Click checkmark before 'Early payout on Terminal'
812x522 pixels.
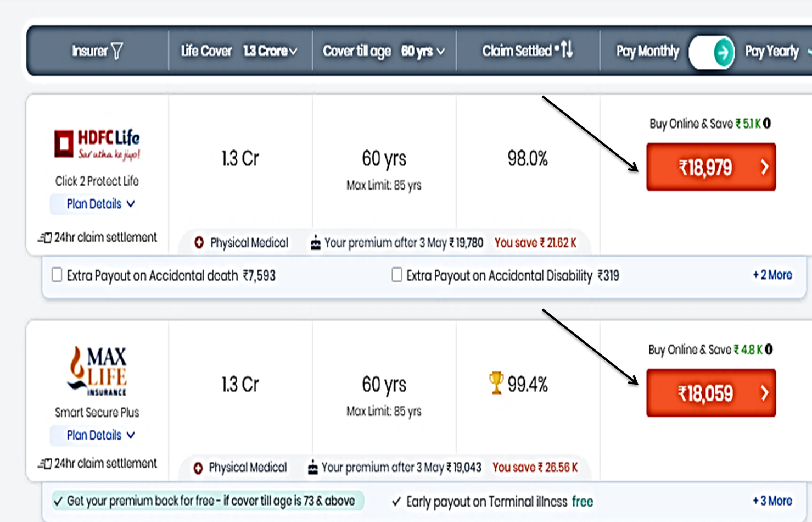396,502
